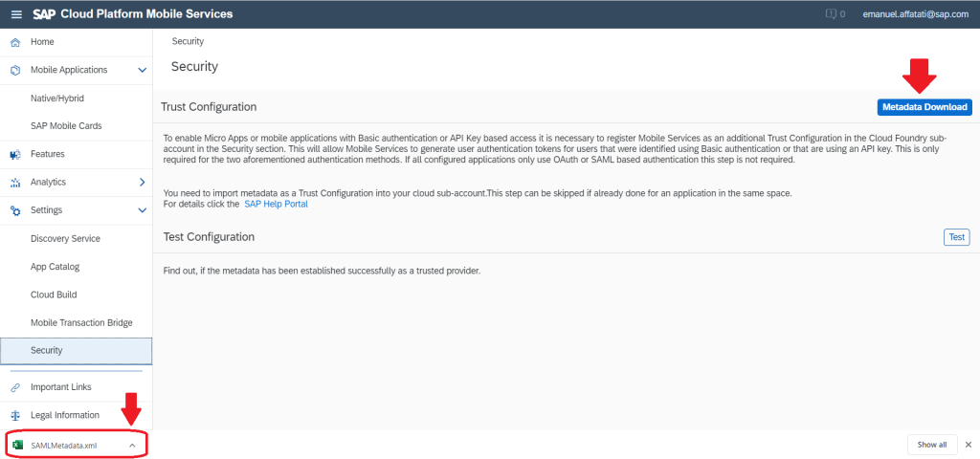The height and width of the screenshot is (459, 980).
Task: Open the SAMLMetadata.xml download options caret
Action: [x=132, y=446]
